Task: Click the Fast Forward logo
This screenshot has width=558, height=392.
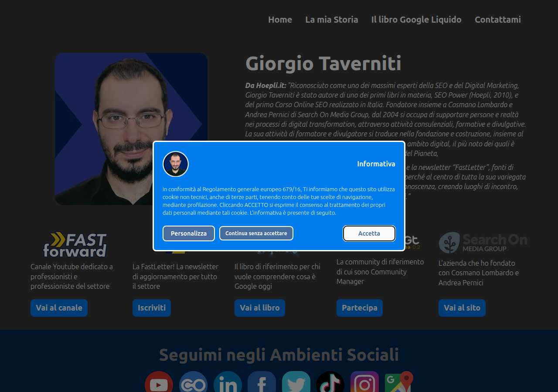Action: (75, 245)
